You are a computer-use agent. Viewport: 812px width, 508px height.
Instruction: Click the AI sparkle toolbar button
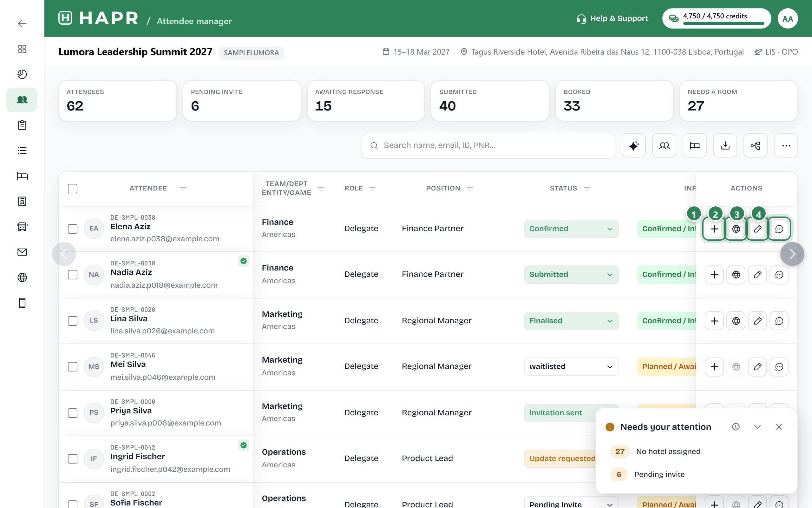pyautogui.click(x=633, y=145)
